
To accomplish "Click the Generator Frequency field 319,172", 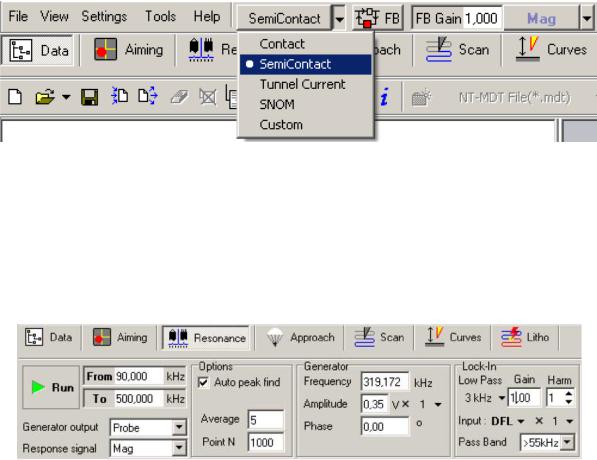I will click(385, 382).
